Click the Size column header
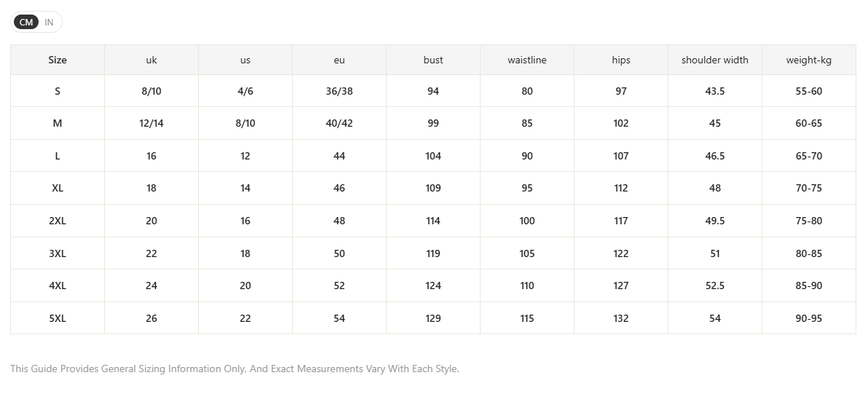The image size is (868, 394). (58, 60)
